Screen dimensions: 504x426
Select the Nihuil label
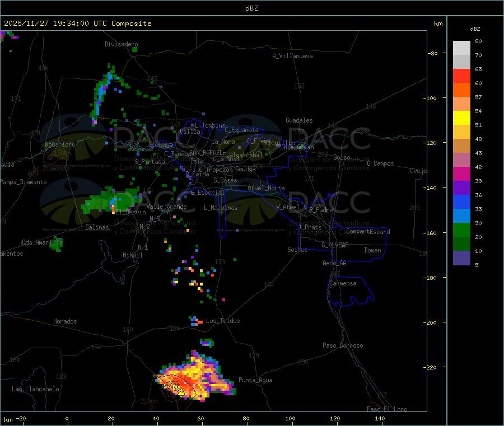click(x=133, y=255)
